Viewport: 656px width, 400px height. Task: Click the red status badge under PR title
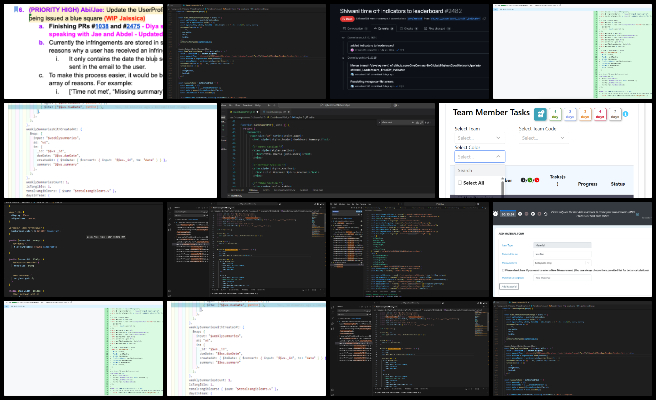click(x=347, y=19)
